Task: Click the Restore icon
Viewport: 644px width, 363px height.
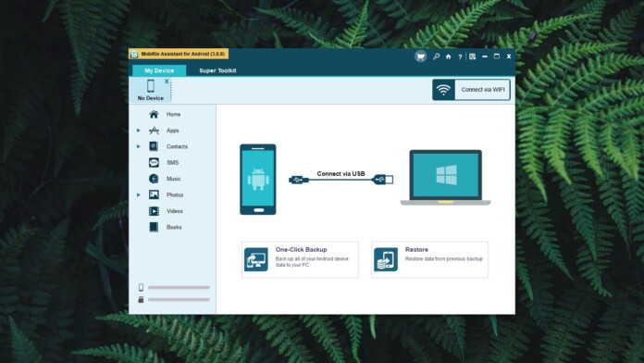Action: [x=386, y=259]
